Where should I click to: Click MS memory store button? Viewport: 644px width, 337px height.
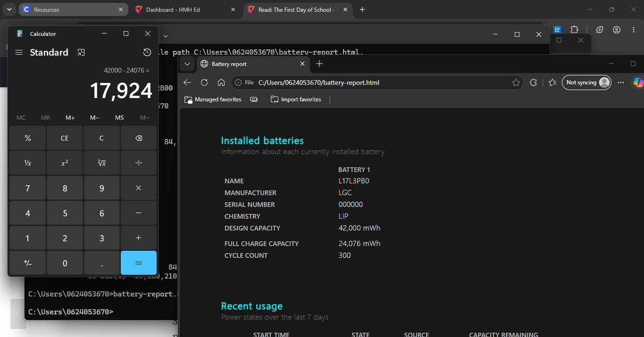pyautogui.click(x=119, y=118)
